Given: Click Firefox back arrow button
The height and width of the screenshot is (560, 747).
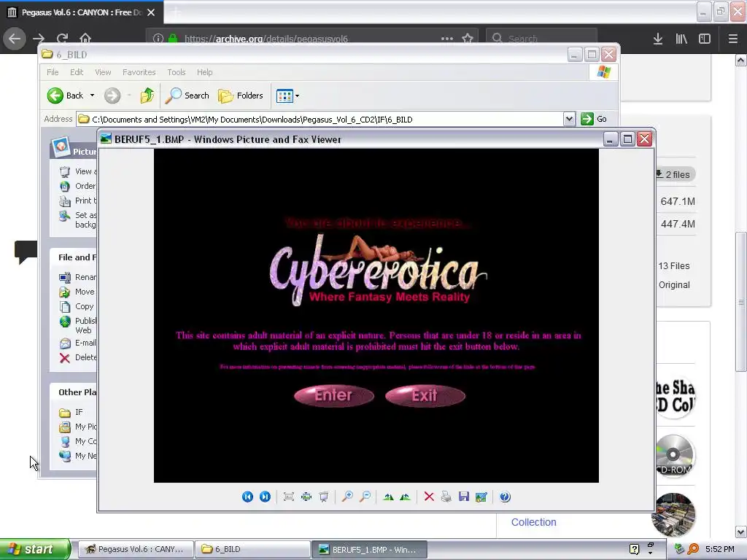Looking at the screenshot, I should (x=15, y=39).
